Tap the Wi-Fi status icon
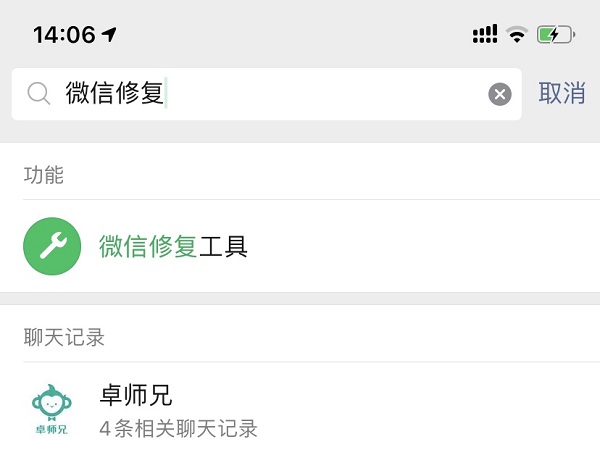Image resolution: width=600 pixels, height=450 pixels. coord(517,35)
